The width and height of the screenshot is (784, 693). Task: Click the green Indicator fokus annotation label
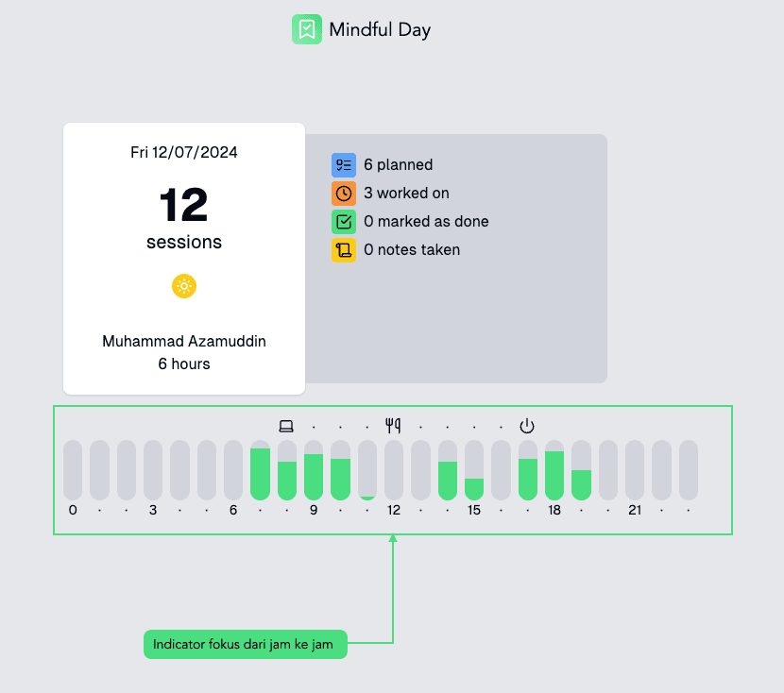(246, 645)
